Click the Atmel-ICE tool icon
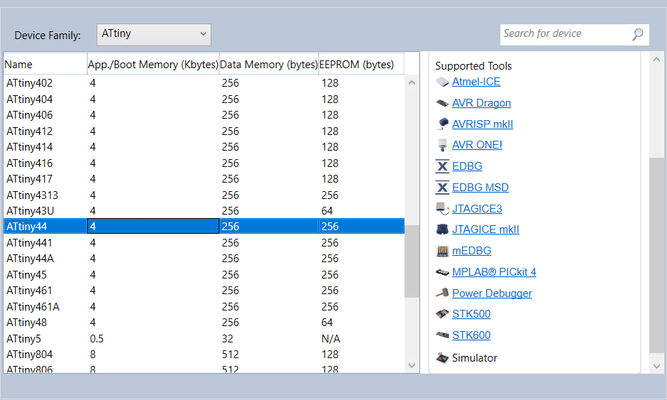Screen dimensions: 667x400 (443, 82)
